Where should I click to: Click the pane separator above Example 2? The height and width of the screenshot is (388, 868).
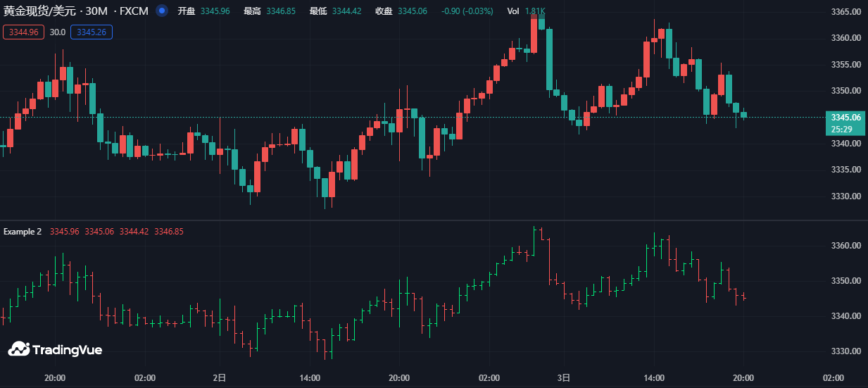point(422,220)
